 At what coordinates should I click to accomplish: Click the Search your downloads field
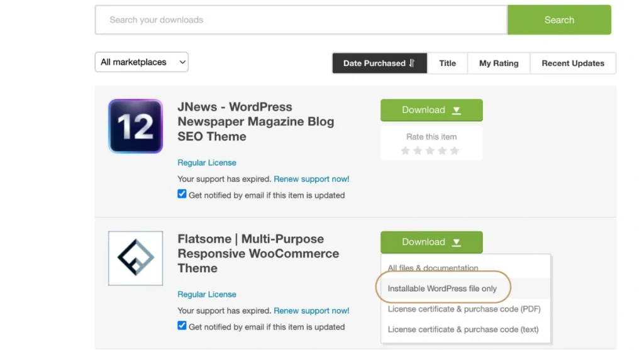(301, 19)
